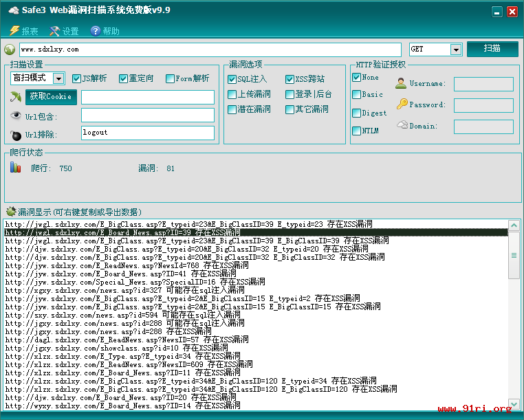Enable the 登录|后台 checkbox
Viewport: 524px width, 420px height.
290,94
